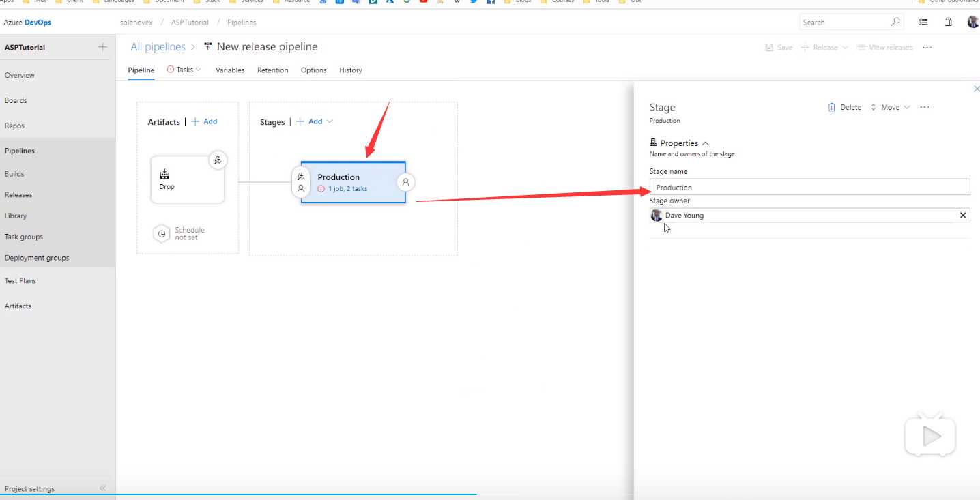This screenshot has width=980, height=500.
Task: Click the plus icon beside ASPTutorial
Action: pyautogui.click(x=102, y=47)
